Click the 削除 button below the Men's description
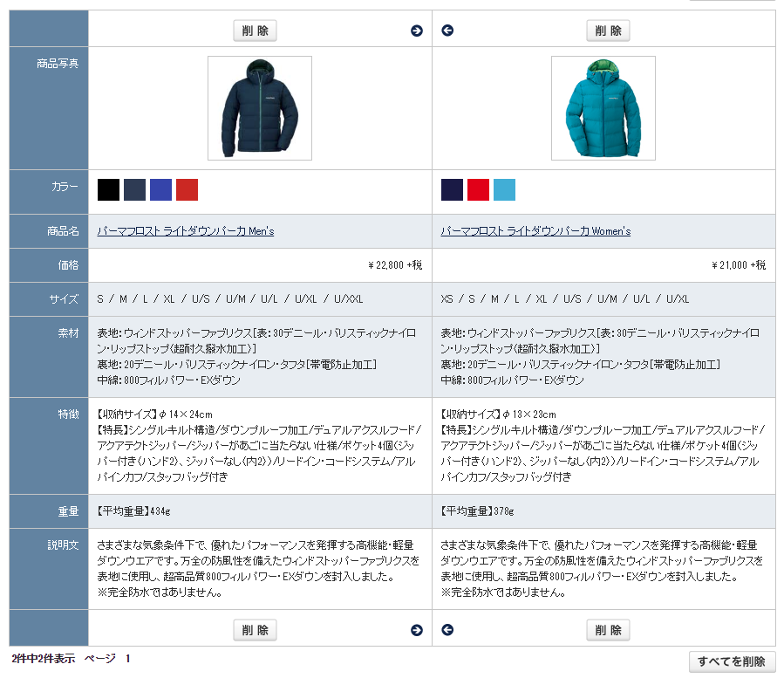This screenshot has height=678, width=784. [x=255, y=630]
